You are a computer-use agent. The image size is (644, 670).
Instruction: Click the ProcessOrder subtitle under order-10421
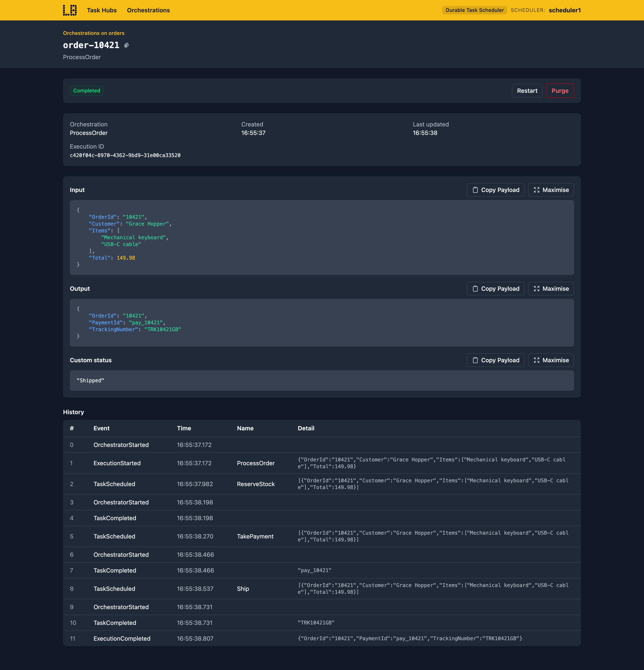point(82,57)
